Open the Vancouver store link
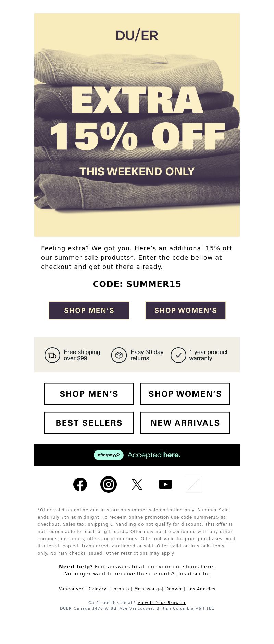Viewport: 274px width, 644px height. click(x=71, y=589)
